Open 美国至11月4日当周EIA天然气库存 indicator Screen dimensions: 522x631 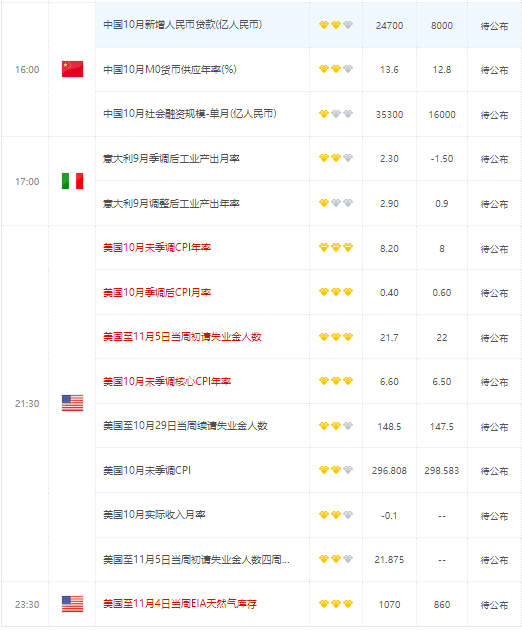click(x=180, y=604)
